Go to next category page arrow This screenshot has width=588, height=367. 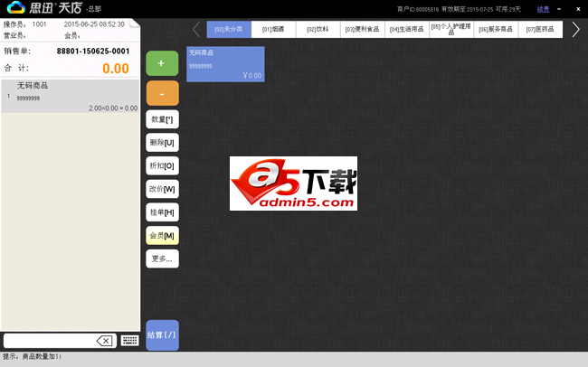click(x=575, y=29)
